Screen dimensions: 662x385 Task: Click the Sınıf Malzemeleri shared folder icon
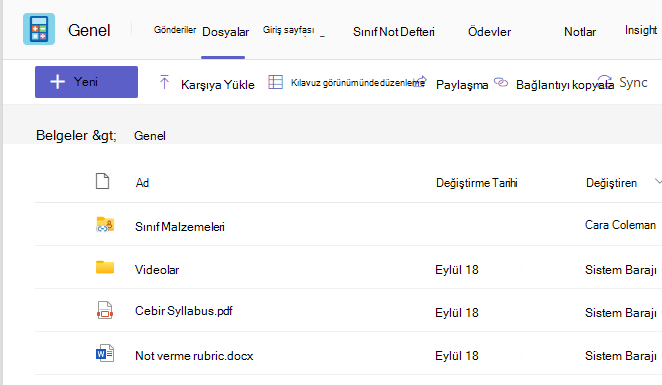tap(105, 225)
